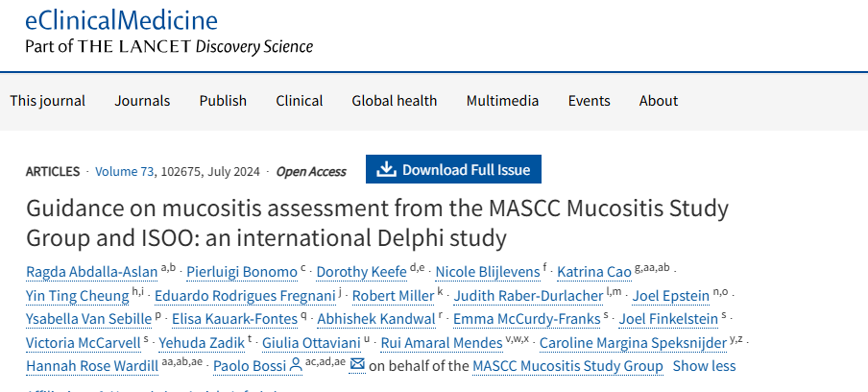The width and height of the screenshot is (868, 392).
Task: Open author Joel Epstein
Action: click(x=671, y=296)
